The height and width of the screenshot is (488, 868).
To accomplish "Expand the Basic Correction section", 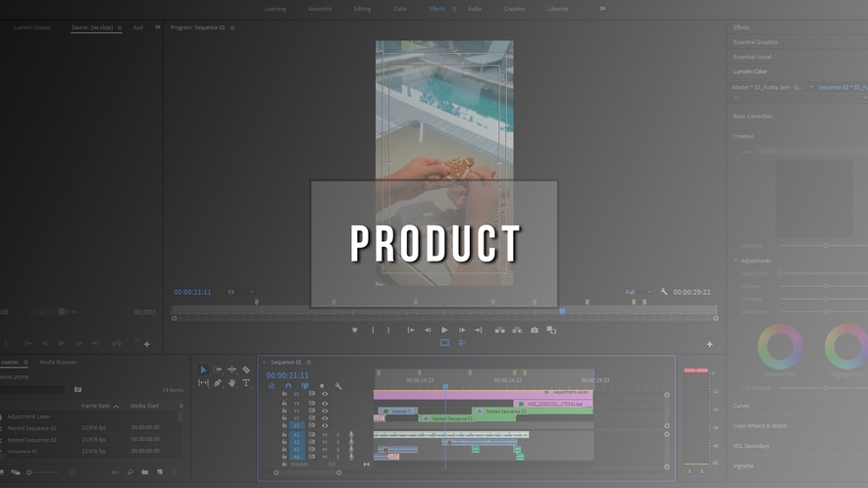I will click(753, 117).
